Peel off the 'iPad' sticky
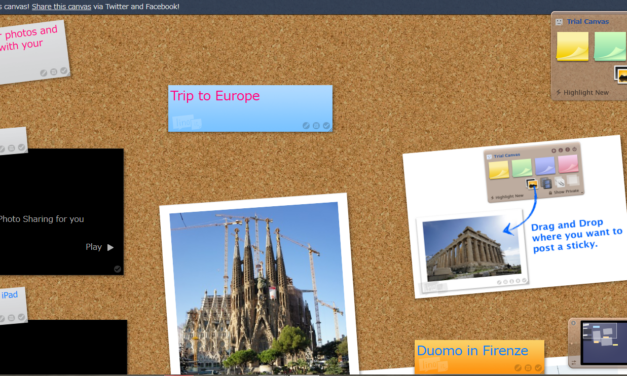 click(21, 317)
